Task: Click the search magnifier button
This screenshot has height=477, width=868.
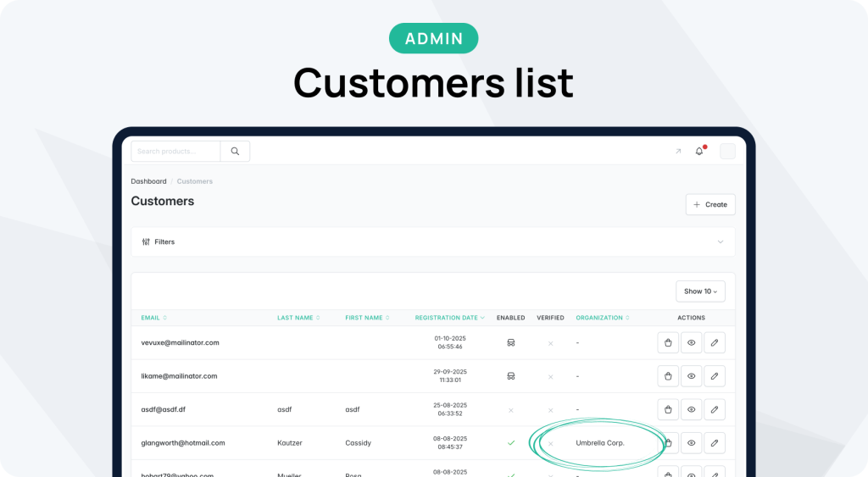Action: click(235, 152)
